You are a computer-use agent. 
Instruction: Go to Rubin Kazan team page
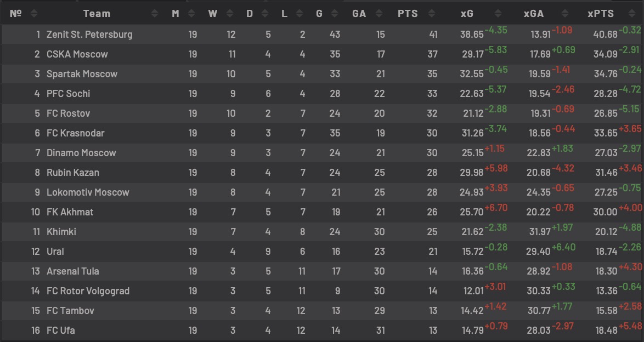73,173
